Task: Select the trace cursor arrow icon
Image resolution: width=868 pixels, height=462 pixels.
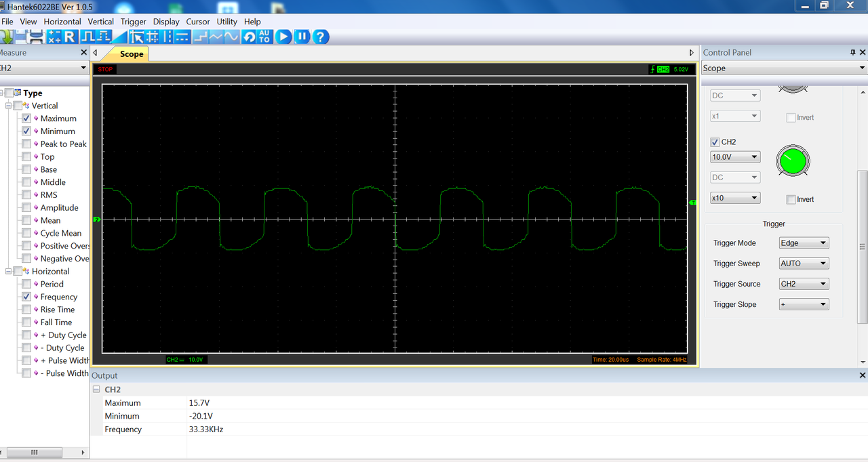Action: 137,37
